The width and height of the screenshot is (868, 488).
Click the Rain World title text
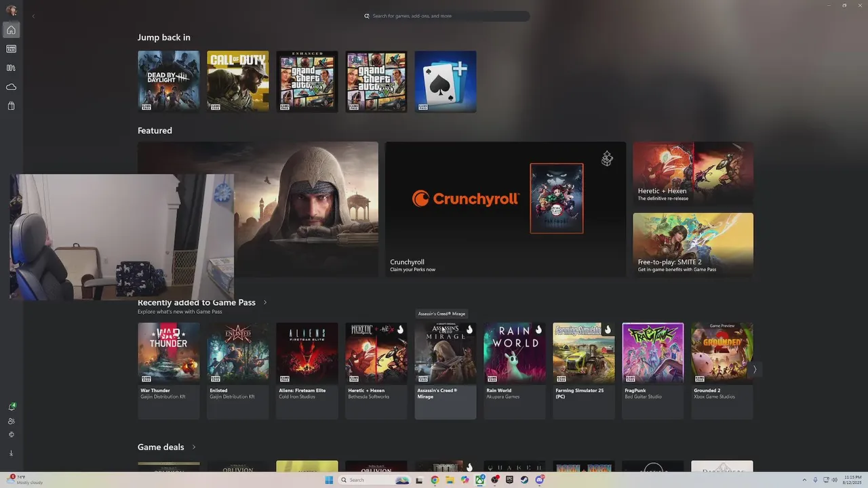(x=499, y=390)
